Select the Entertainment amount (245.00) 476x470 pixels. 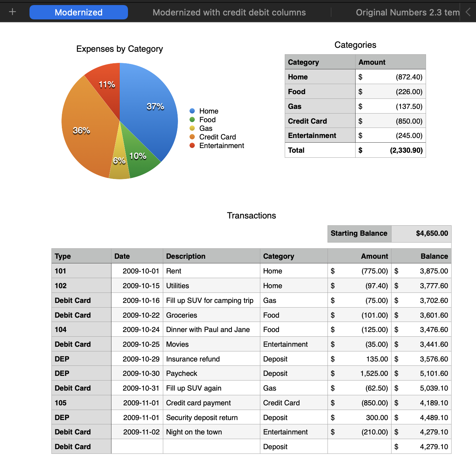[x=390, y=135]
